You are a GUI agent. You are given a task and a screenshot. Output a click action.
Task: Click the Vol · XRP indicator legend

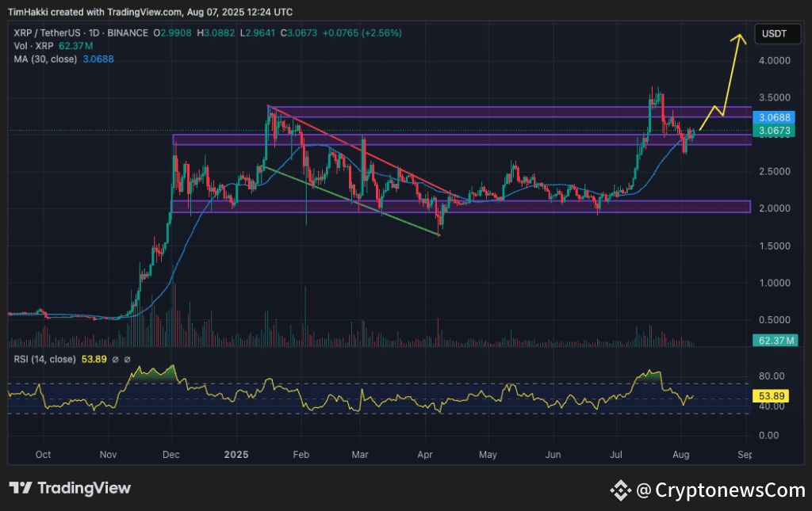(x=33, y=46)
